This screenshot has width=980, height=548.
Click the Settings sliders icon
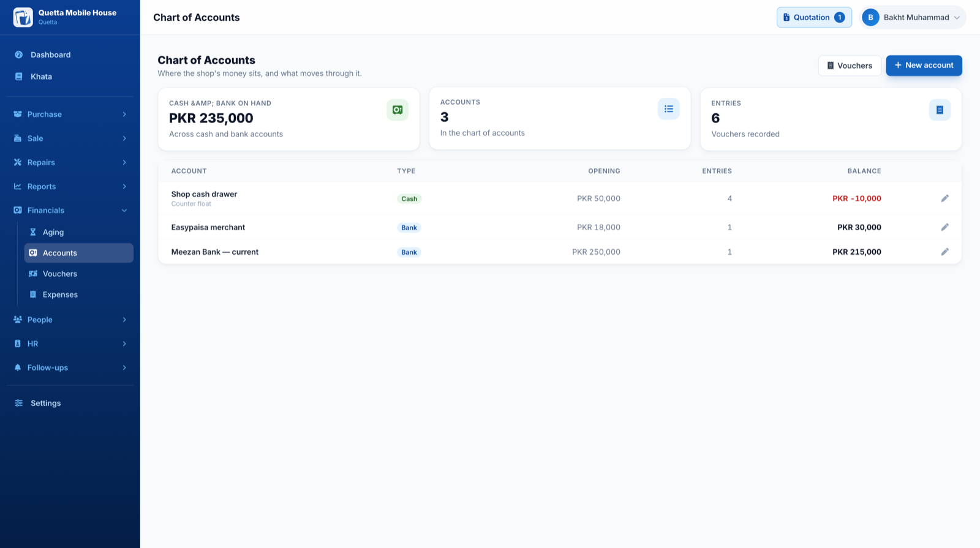click(x=18, y=403)
